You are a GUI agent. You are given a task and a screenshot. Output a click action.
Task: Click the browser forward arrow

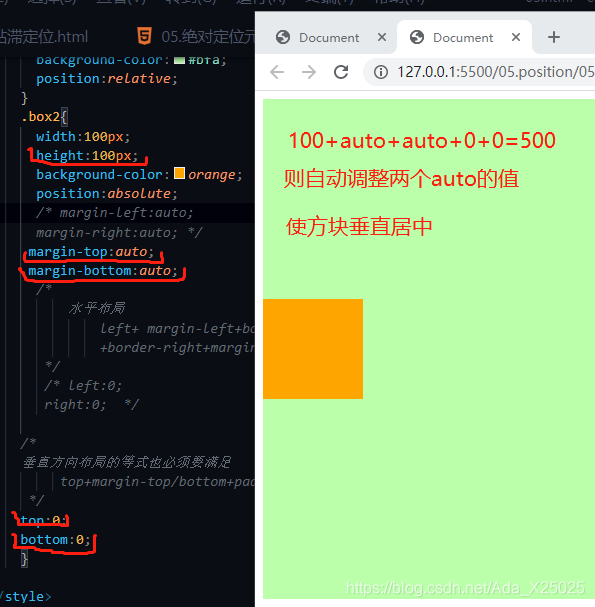[309, 72]
